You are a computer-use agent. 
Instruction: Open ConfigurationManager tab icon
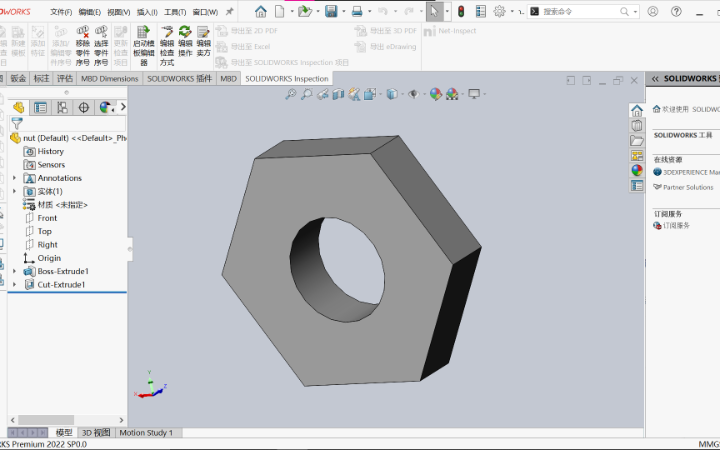pyautogui.click(x=62, y=107)
